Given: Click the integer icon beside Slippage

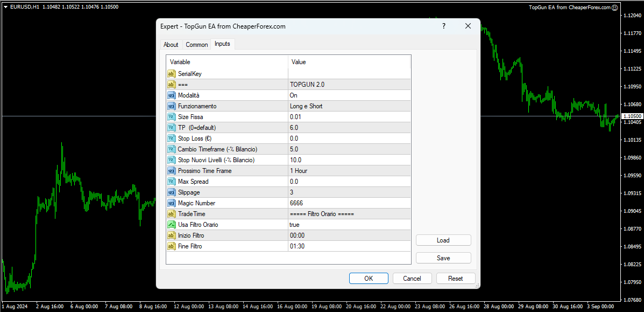Looking at the screenshot, I should point(172,192).
